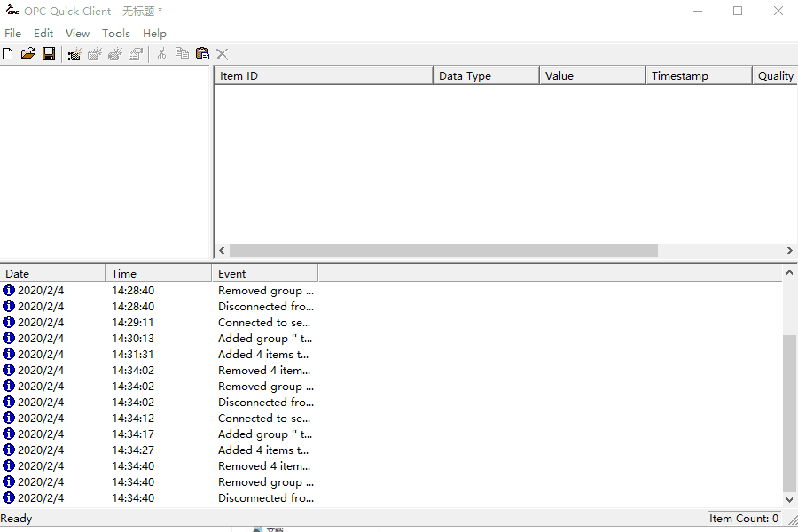Viewport: 798px width, 532px height.
Task: Click the window resize grip in the corner
Action: (793, 520)
